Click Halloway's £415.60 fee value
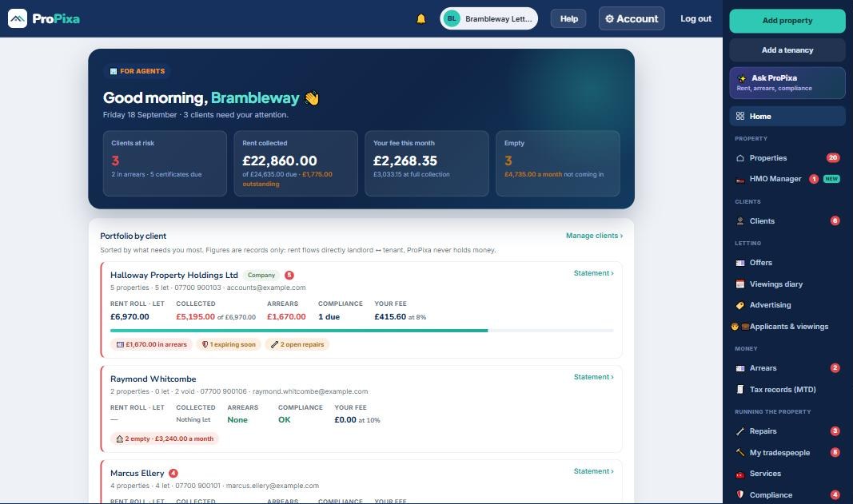This screenshot has width=853, height=504. [390, 316]
